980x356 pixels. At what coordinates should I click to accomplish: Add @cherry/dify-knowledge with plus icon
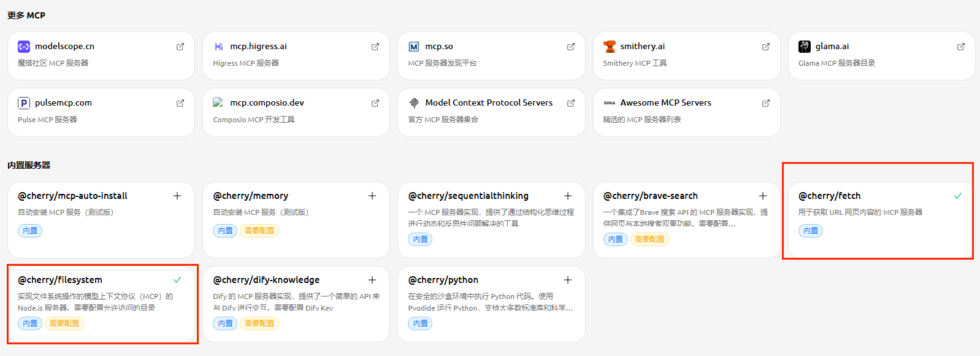(x=372, y=280)
